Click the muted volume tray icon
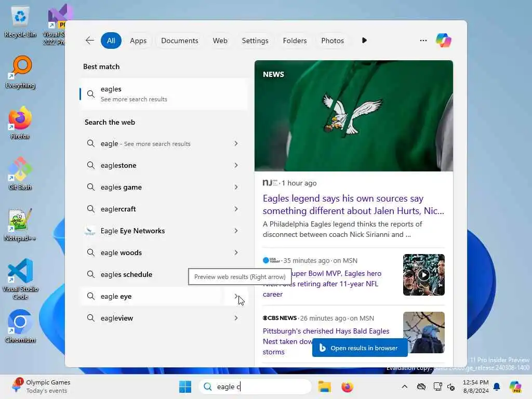The image size is (532, 399). (451, 387)
